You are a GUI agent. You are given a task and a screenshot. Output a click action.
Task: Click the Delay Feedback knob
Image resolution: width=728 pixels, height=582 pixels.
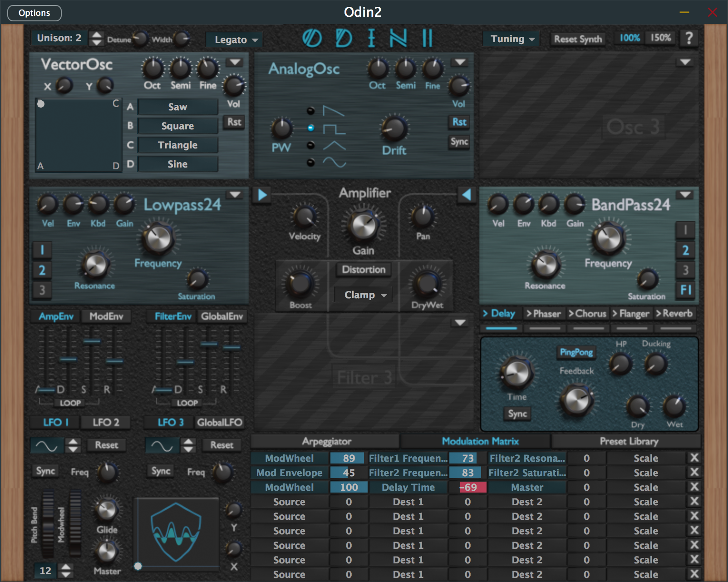click(x=576, y=400)
